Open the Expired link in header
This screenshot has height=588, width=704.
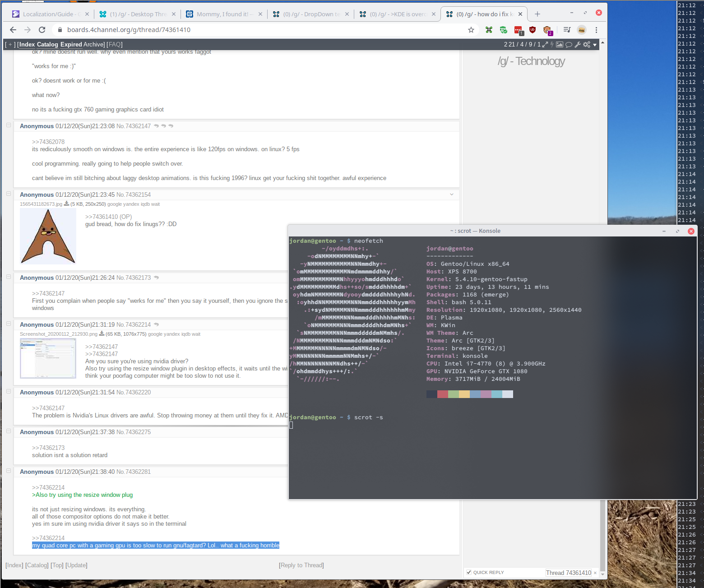click(71, 44)
